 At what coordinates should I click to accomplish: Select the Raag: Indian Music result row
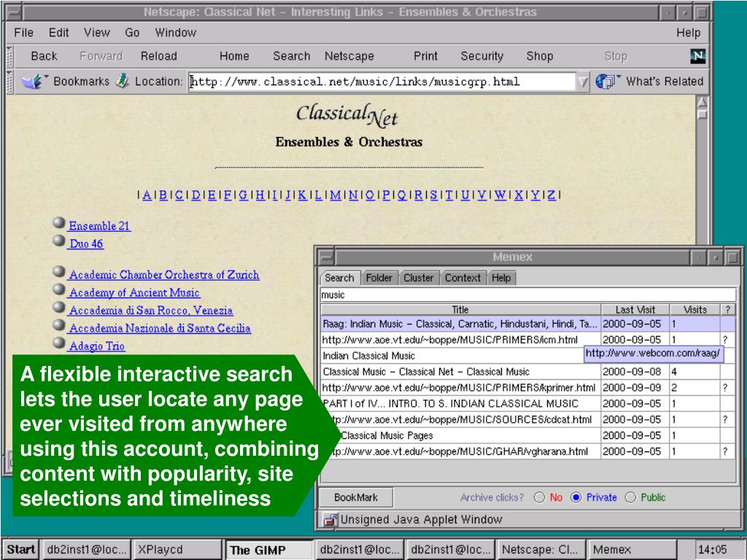pyautogui.click(x=528, y=324)
